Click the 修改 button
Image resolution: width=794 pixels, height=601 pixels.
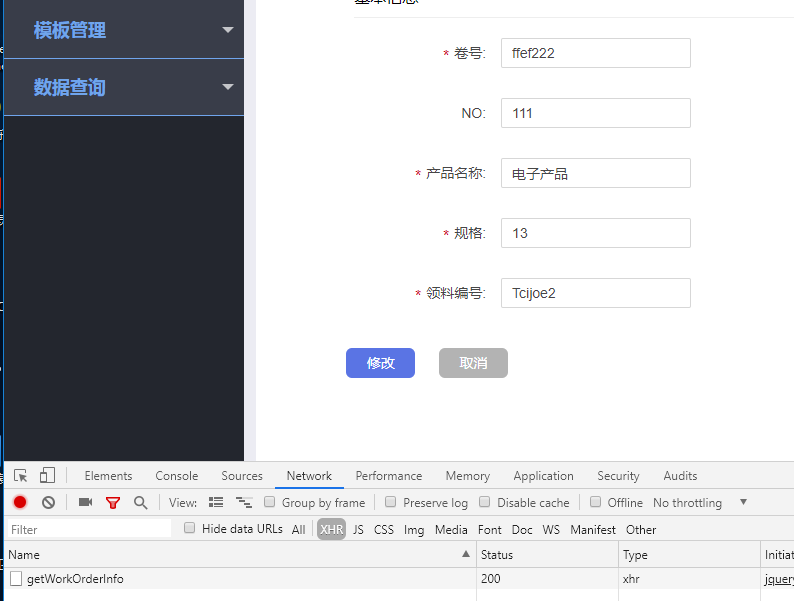click(380, 363)
